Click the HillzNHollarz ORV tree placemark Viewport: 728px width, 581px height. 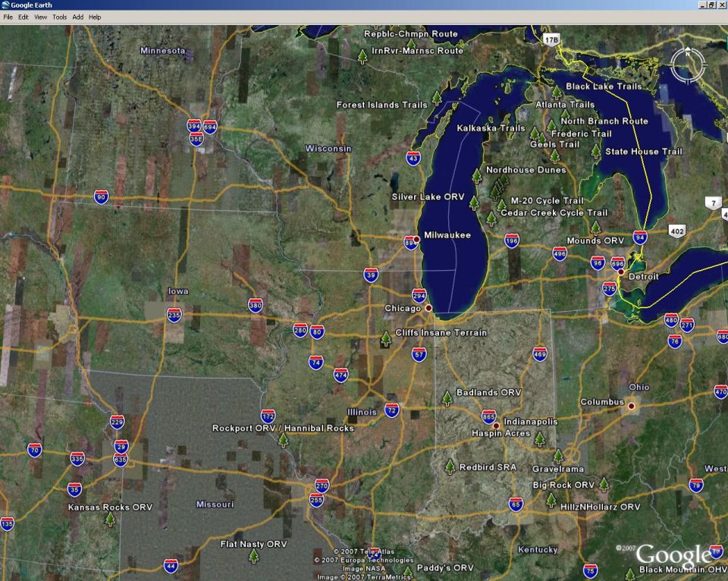[551, 500]
